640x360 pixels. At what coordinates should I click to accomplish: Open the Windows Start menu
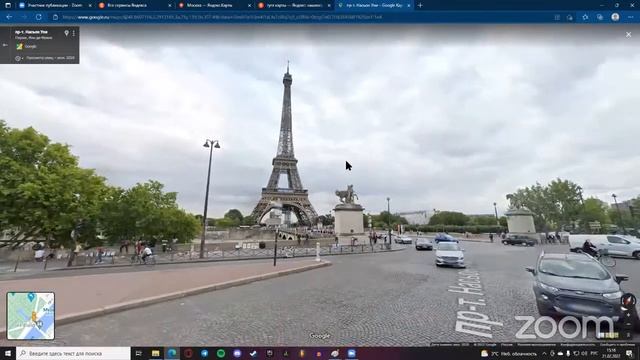[8, 353]
